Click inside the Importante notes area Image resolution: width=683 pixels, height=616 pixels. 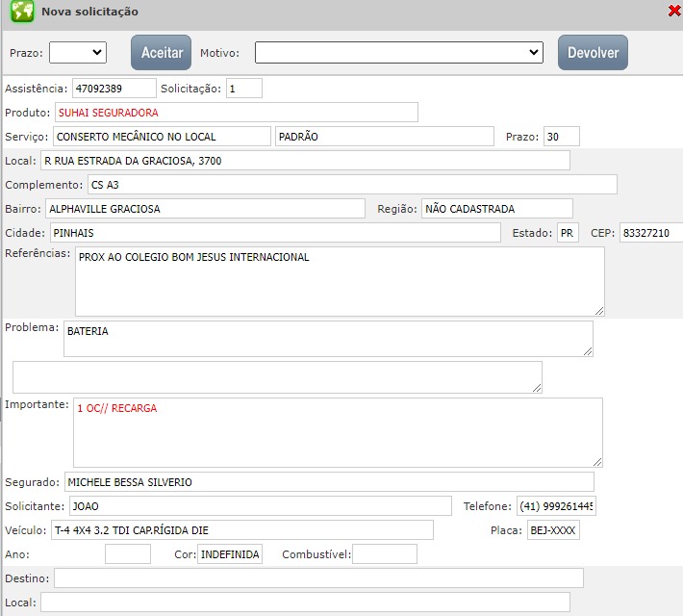point(337,433)
